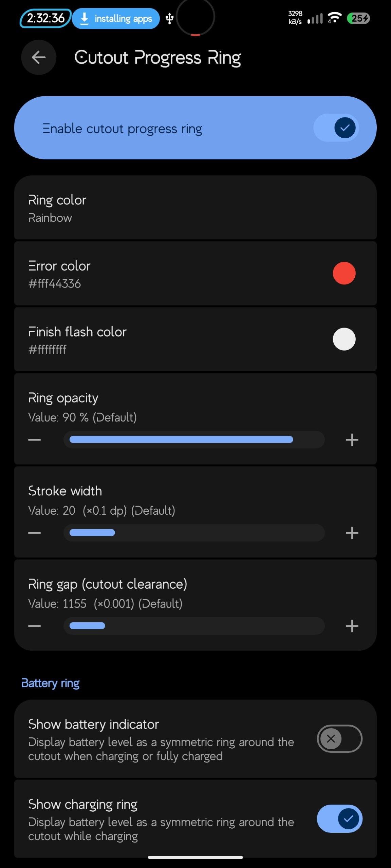Turn on Show battery indicator switch

[339, 738]
